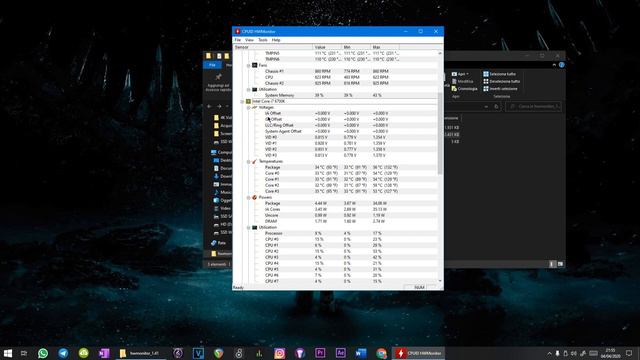Image resolution: width=640 pixels, height=360 pixels.
Task: Click the Min column header
Action: tap(356, 47)
